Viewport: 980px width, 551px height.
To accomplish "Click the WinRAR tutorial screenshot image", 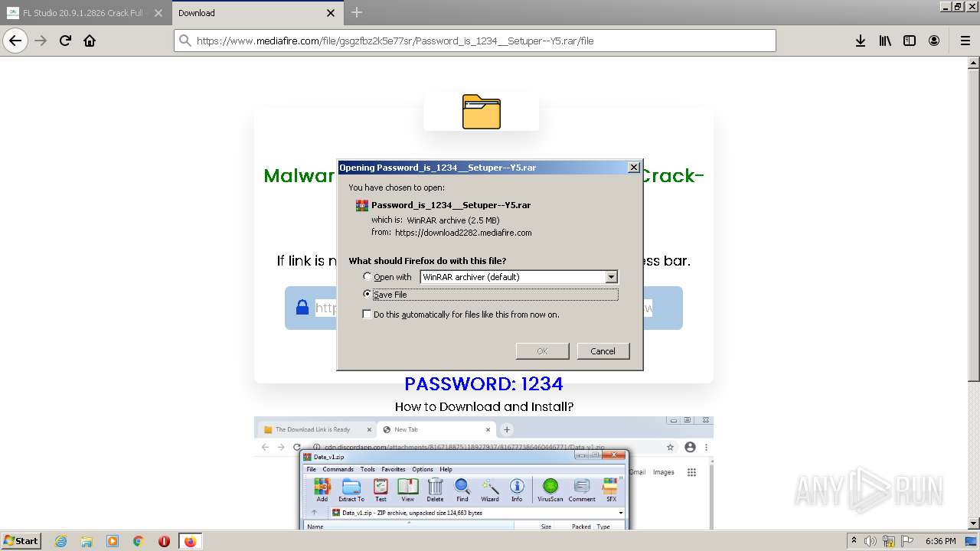I will click(484, 473).
